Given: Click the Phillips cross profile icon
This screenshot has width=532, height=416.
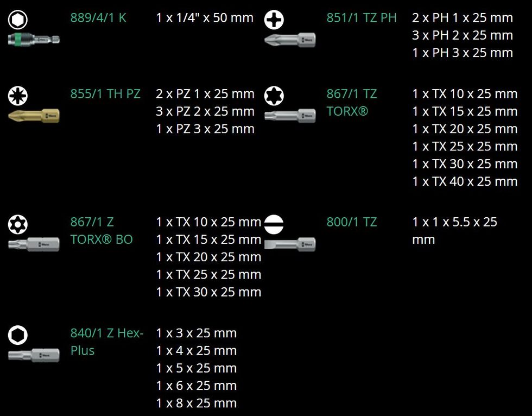Looking at the screenshot, I should 274,20.
